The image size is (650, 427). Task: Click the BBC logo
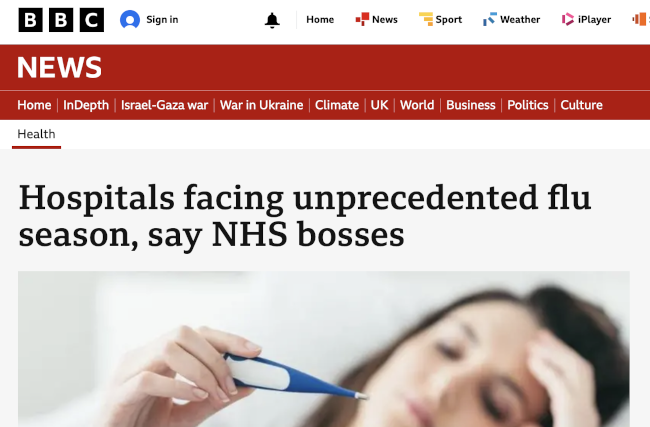coord(60,20)
